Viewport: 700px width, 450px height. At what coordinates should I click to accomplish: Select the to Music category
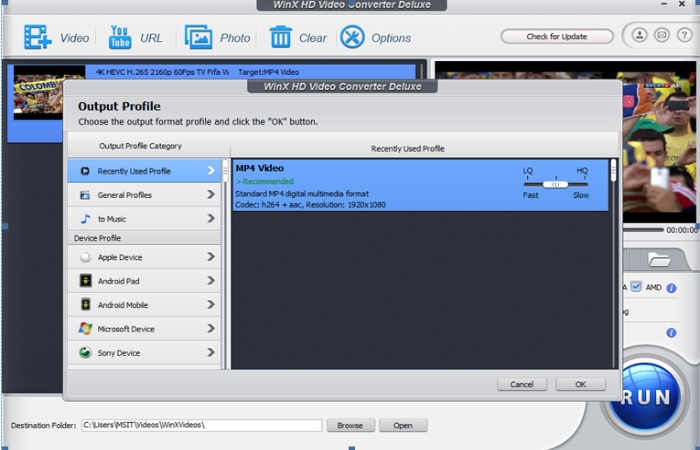(144, 219)
